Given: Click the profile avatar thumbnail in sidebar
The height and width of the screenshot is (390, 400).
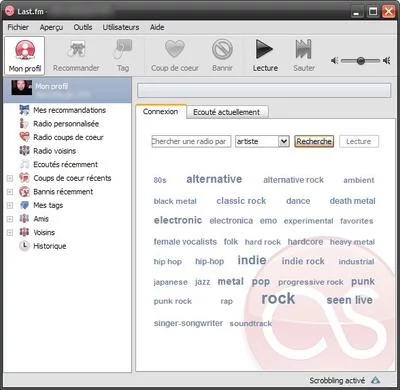Looking at the screenshot, I should pyautogui.click(x=22, y=88).
